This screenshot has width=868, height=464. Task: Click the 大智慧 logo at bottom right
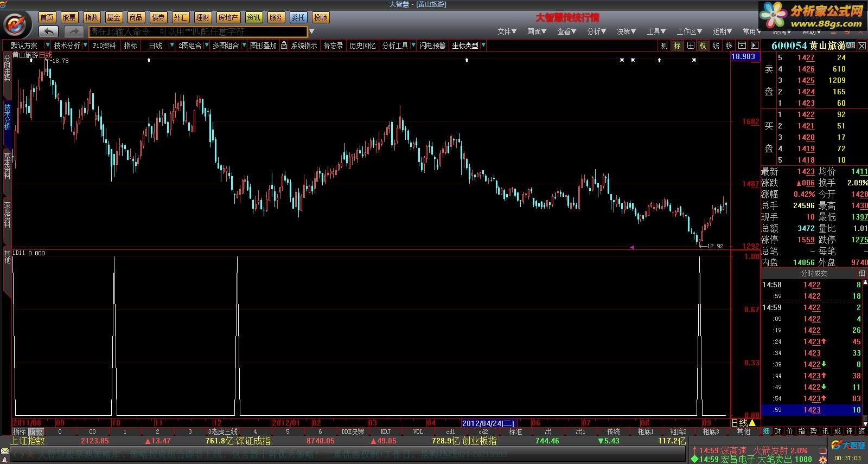[849, 446]
